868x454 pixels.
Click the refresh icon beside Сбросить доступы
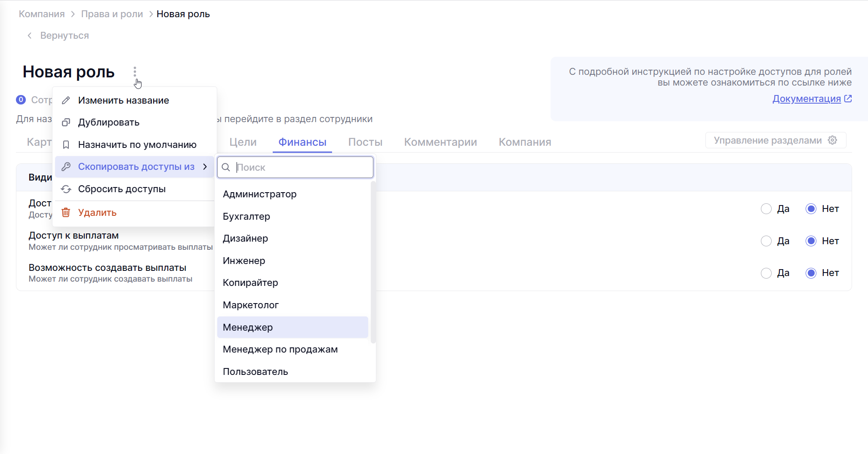tap(66, 189)
